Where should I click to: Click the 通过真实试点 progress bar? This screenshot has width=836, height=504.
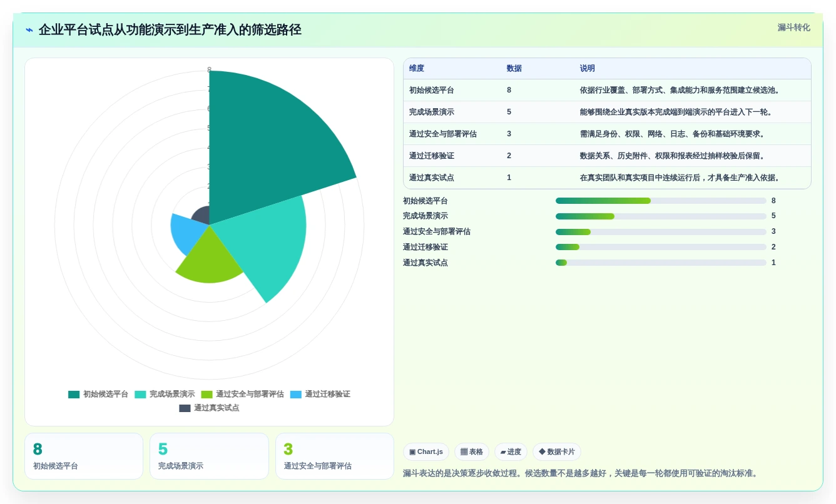coord(661,263)
